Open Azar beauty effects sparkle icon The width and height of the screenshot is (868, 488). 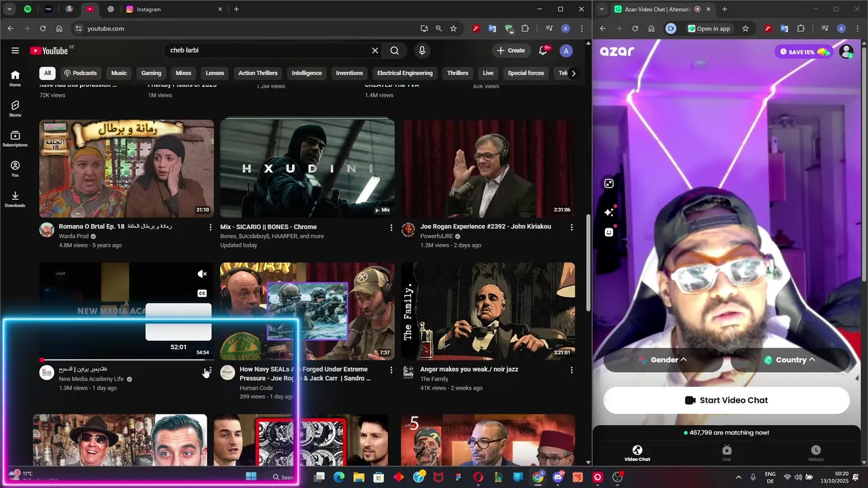pyautogui.click(x=609, y=212)
